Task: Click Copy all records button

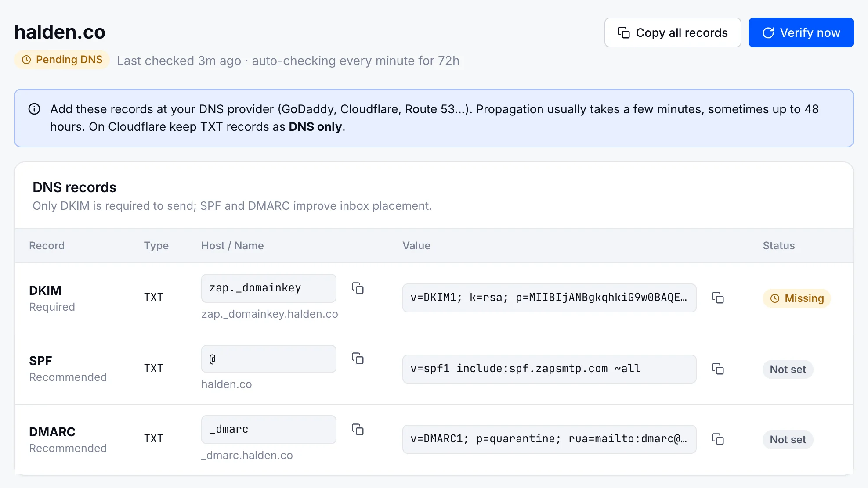Action: [x=673, y=32]
